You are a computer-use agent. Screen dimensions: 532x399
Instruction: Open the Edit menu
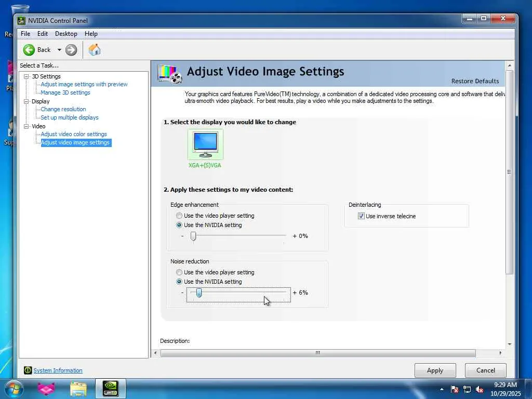[43, 34]
